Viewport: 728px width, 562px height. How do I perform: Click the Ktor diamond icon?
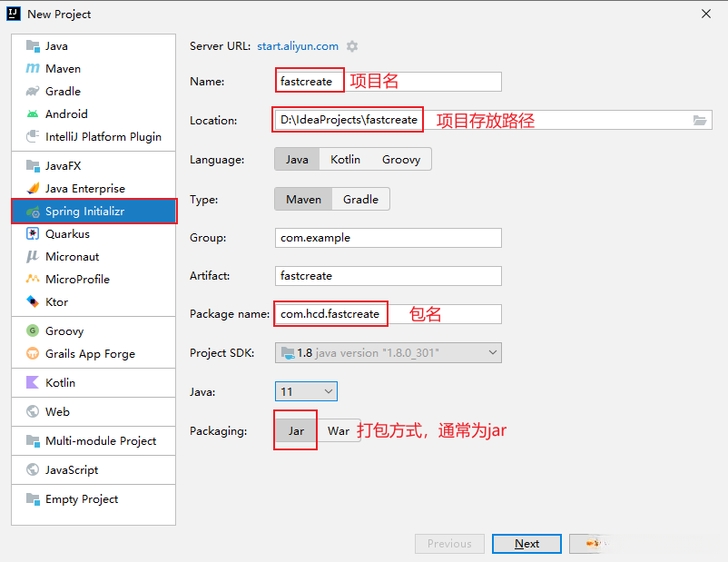[x=33, y=301]
